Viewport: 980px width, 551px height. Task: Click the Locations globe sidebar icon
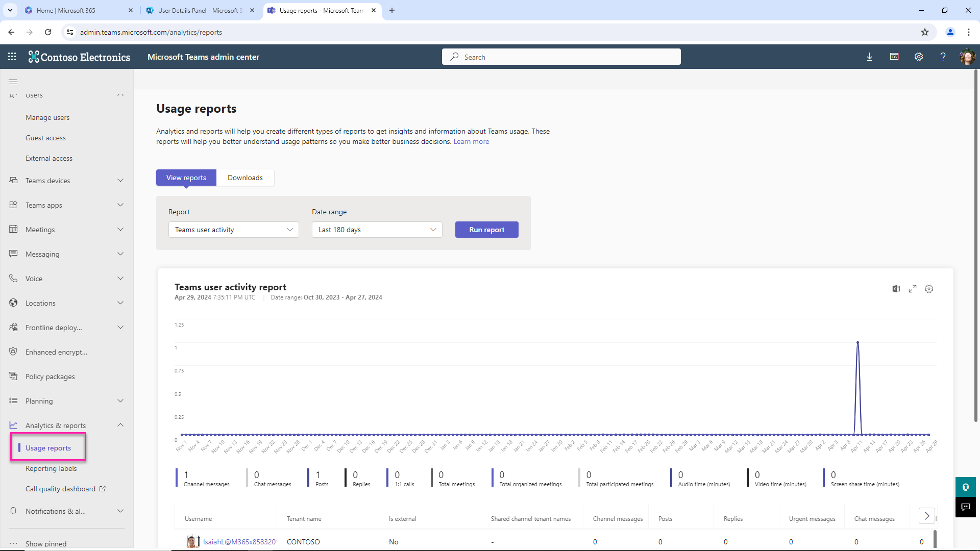(13, 303)
